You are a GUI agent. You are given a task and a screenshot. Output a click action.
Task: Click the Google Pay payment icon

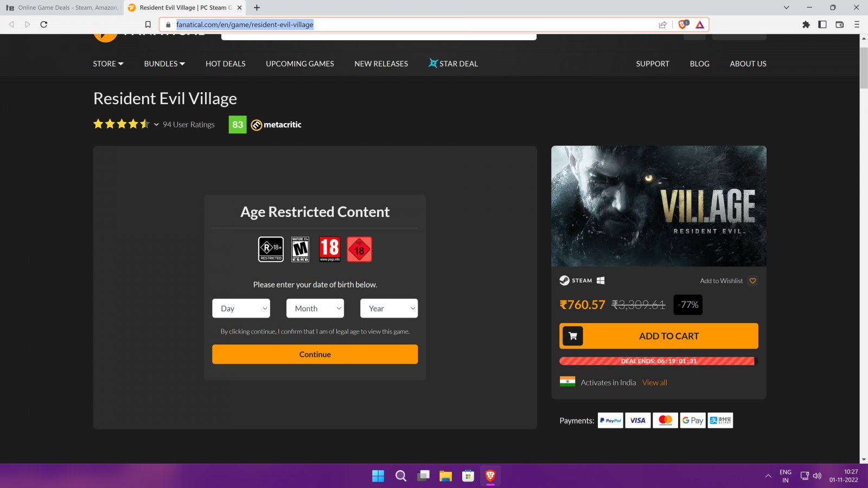click(693, 420)
